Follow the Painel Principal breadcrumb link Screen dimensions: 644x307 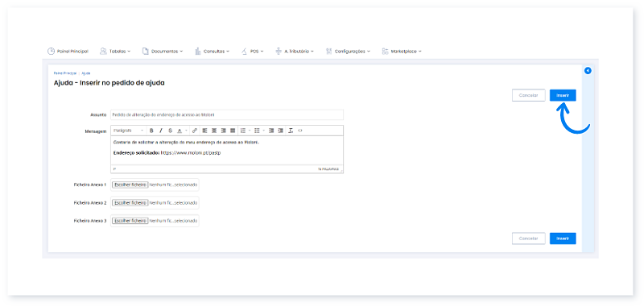tap(65, 73)
